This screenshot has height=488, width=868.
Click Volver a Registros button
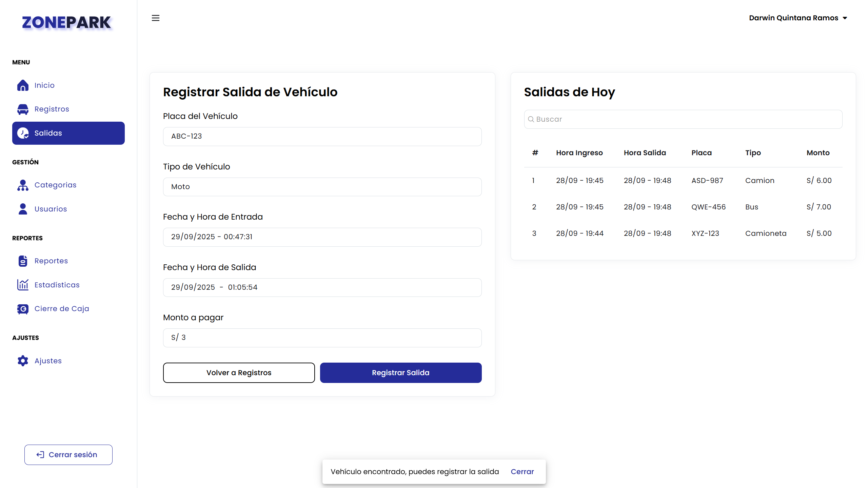click(x=239, y=373)
